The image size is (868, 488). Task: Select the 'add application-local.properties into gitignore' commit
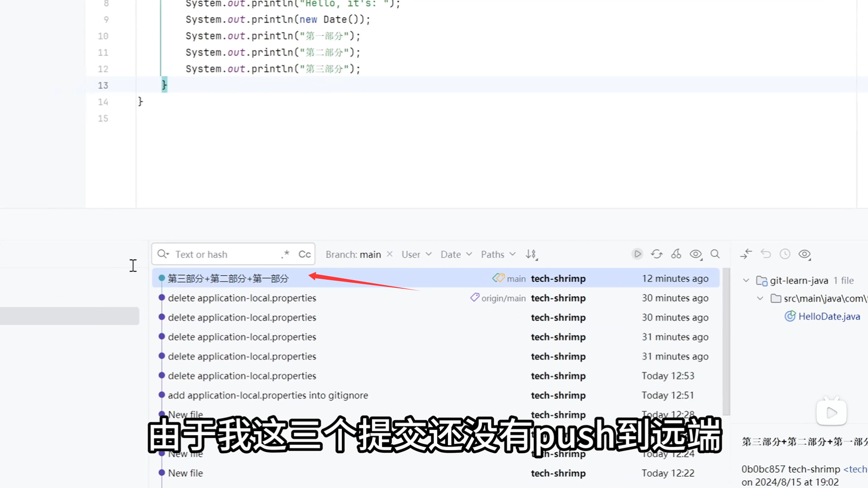268,395
